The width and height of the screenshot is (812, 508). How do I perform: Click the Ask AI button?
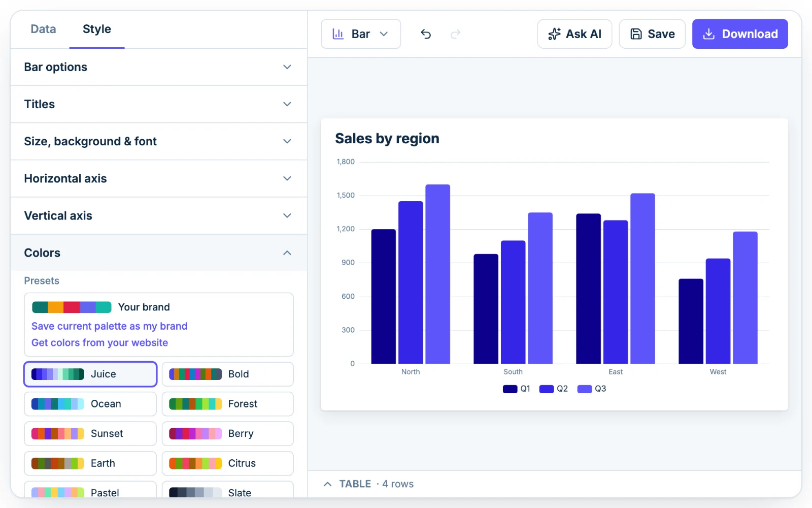coord(574,34)
